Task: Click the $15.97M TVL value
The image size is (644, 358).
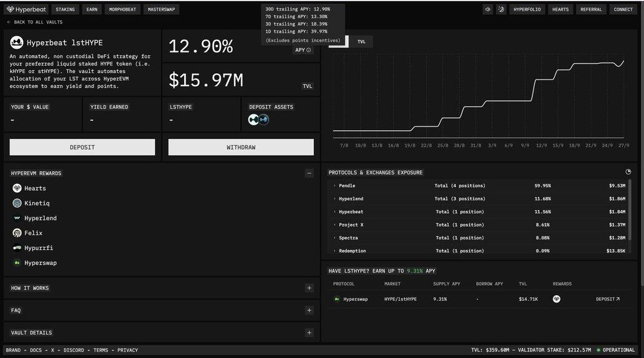Action: point(206,80)
